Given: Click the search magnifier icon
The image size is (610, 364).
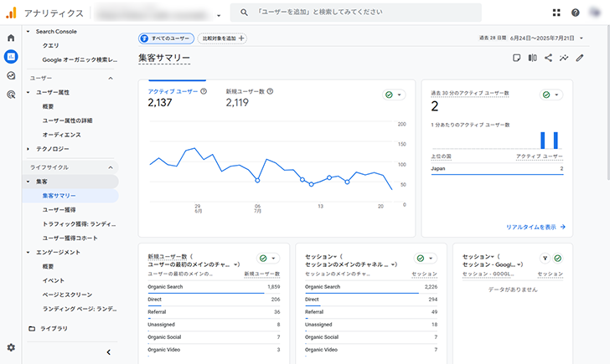Looking at the screenshot, I should pyautogui.click(x=244, y=13).
